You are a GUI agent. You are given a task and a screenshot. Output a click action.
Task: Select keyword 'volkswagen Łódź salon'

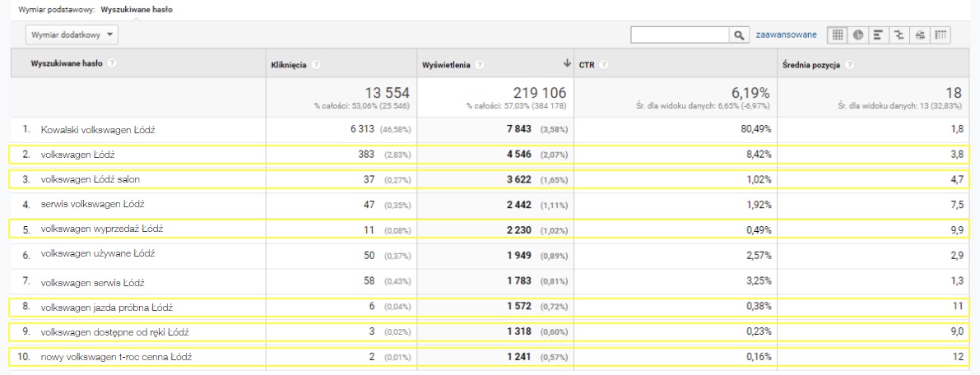pyautogui.click(x=90, y=179)
